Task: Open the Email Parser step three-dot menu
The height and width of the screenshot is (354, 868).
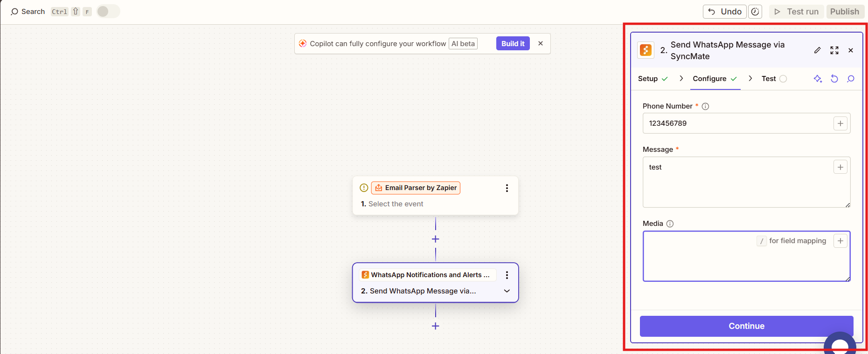Action: (x=507, y=188)
